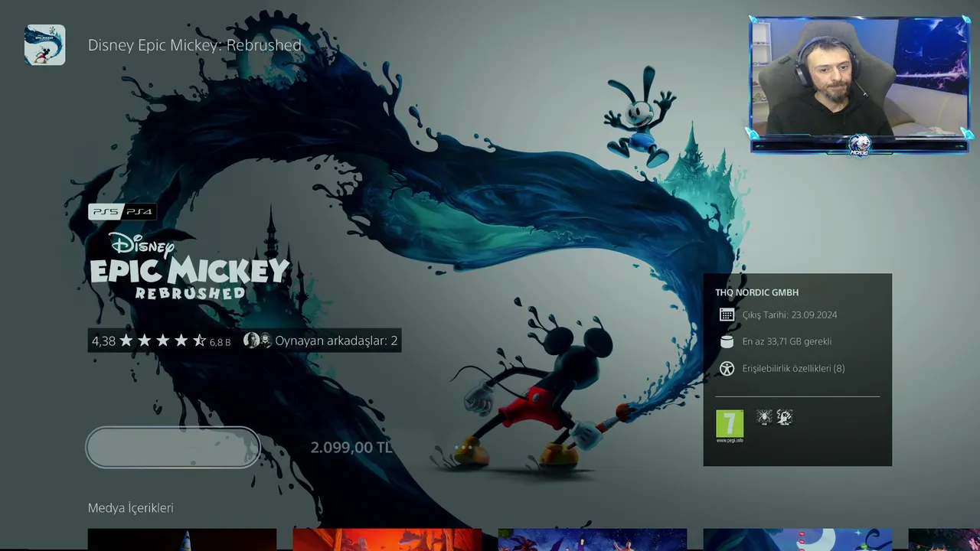Click 'En az 33,71 GB gerekli' text
The height and width of the screenshot is (551, 980).
(787, 341)
